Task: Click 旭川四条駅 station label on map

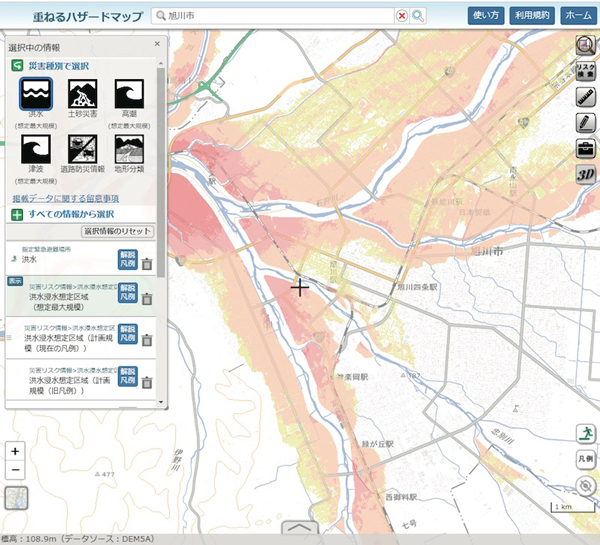Action: (x=417, y=287)
